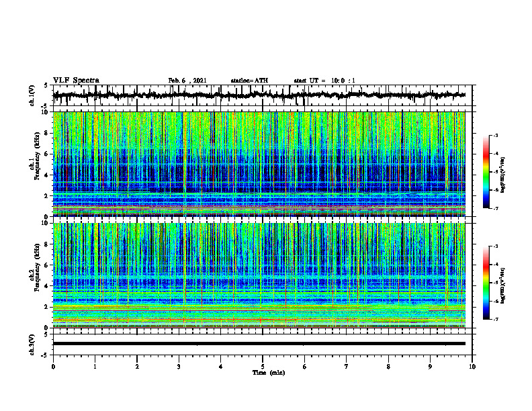Click the "5" tick on the time axis
This screenshot has width=532, height=411.
tap(263, 367)
